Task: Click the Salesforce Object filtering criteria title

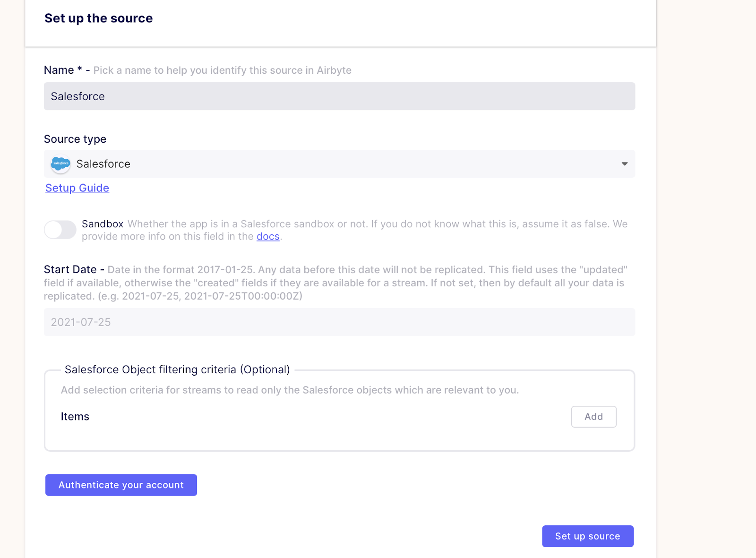Action: tap(177, 369)
